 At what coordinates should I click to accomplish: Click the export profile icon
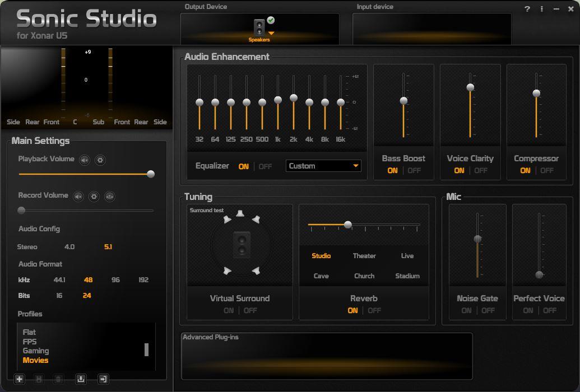103,379
